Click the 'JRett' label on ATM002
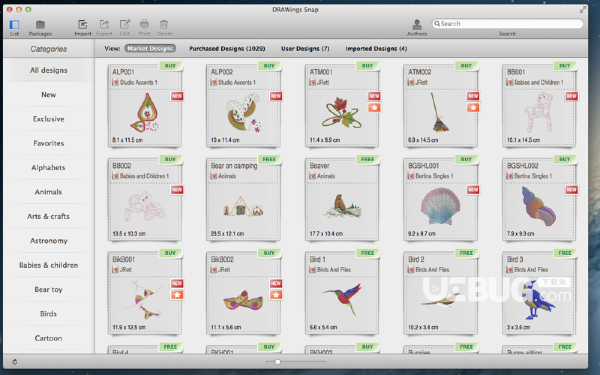Viewport: 600px width, 375px height. 422,82
